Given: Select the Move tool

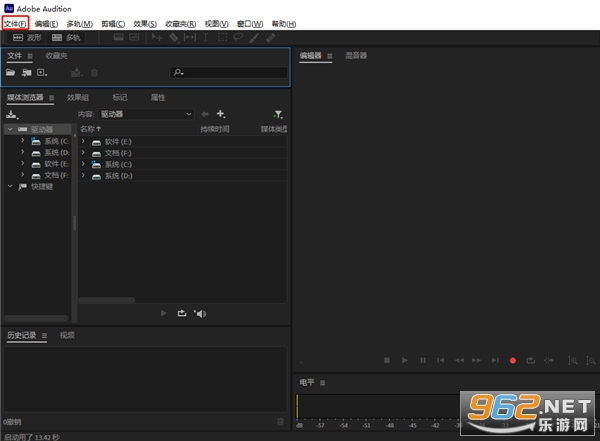Looking at the screenshot, I should click(157, 37).
